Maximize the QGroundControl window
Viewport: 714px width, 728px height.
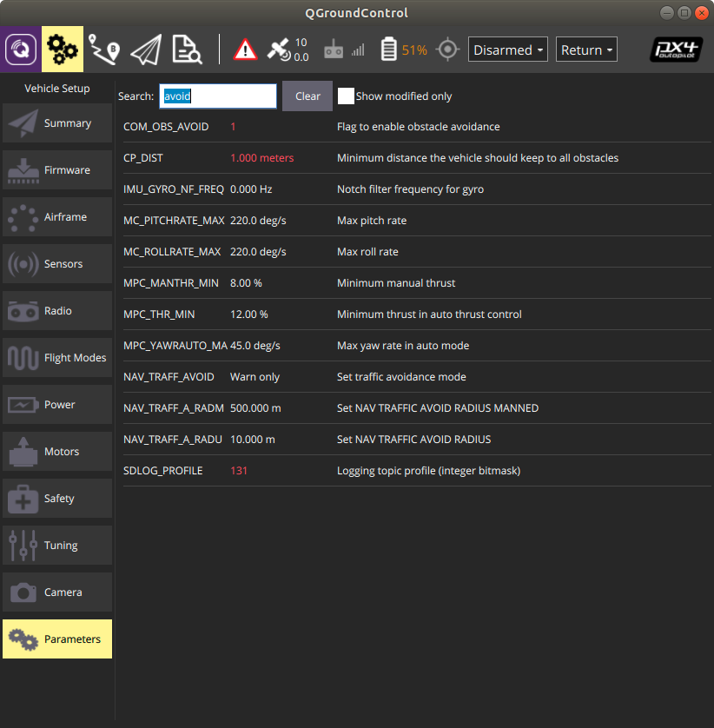pos(684,13)
